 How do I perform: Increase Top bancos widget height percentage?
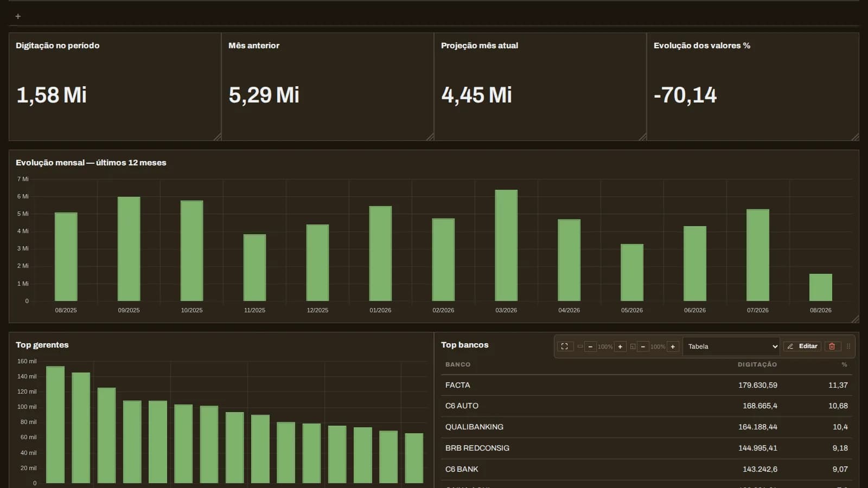click(x=673, y=346)
